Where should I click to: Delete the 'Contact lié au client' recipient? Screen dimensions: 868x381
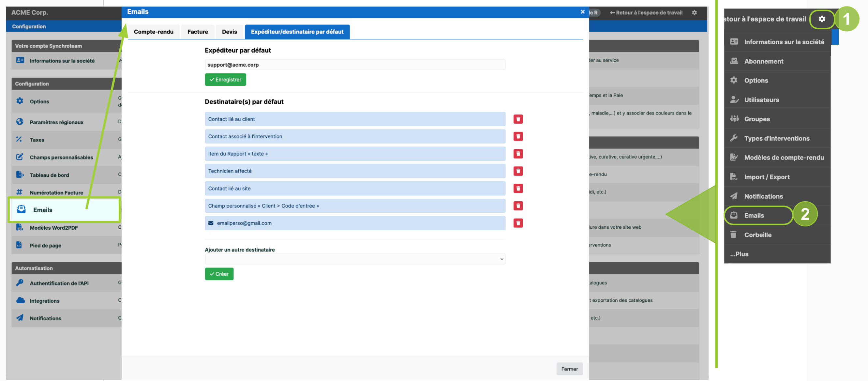(518, 119)
